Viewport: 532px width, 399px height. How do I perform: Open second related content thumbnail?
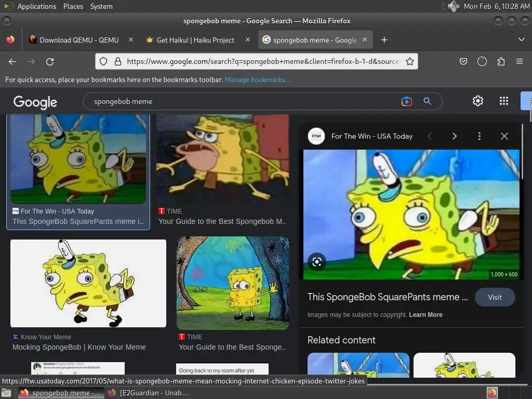pyautogui.click(x=464, y=365)
